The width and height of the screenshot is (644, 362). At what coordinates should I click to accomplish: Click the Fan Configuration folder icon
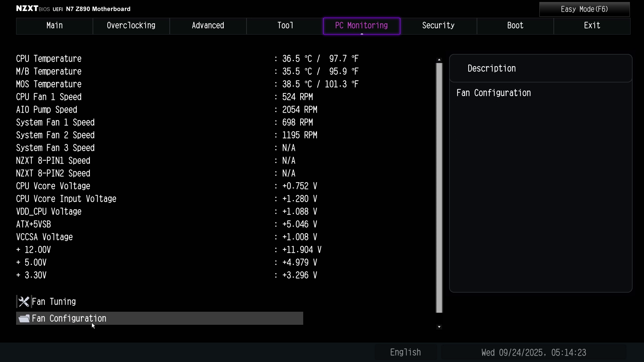(24, 318)
